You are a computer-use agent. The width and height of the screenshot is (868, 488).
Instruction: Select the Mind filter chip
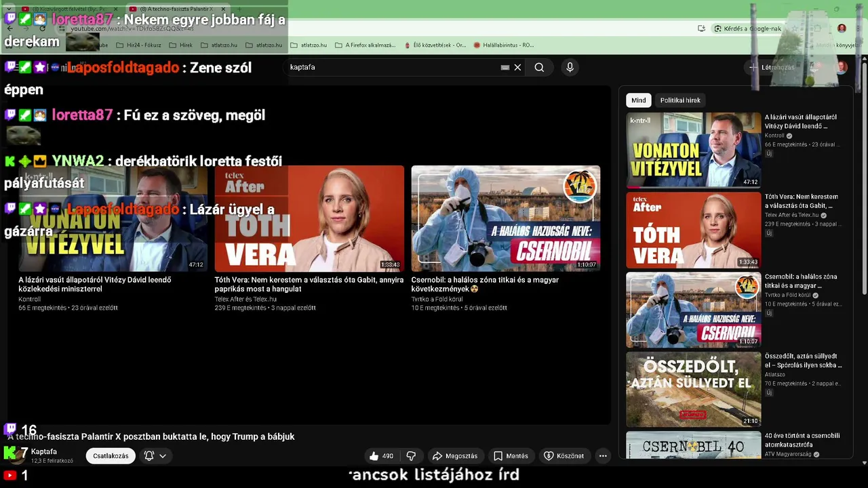639,100
